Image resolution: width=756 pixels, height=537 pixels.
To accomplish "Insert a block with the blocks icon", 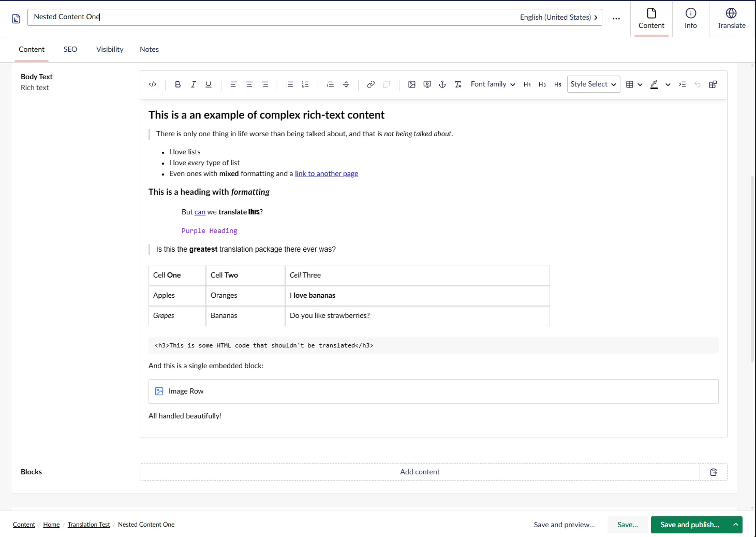I will point(713,84).
